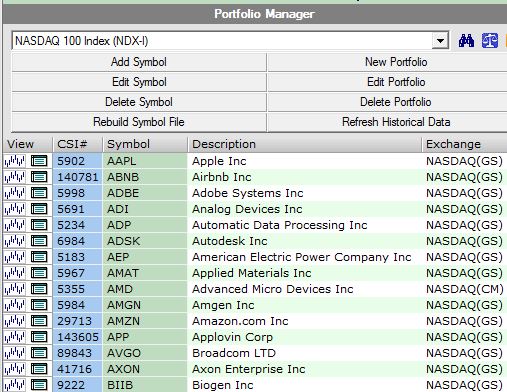Sort by the Symbol column header
507x392 pixels.
145,144
